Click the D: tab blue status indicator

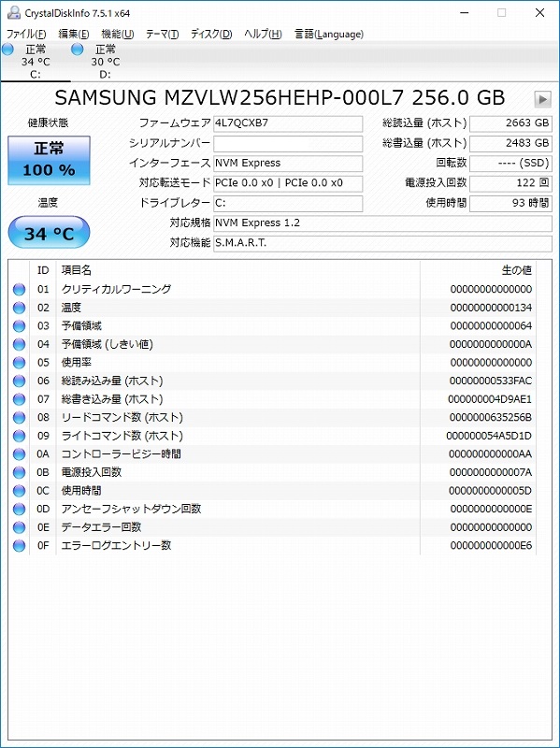pyautogui.click(x=78, y=50)
